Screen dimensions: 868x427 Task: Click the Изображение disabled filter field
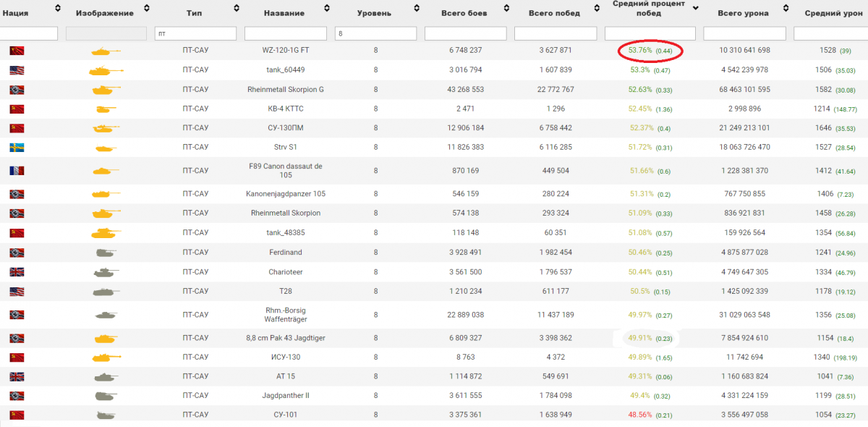pyautogui.click(x=106, y=33)
